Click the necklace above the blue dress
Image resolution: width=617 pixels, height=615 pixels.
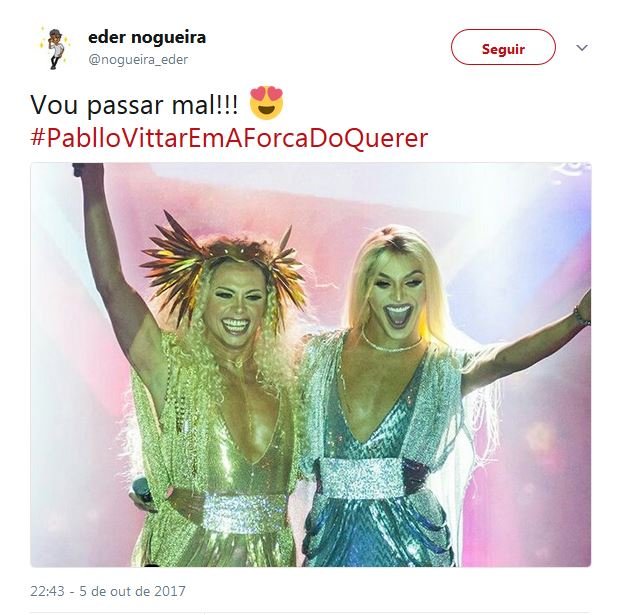pos(392,343)
